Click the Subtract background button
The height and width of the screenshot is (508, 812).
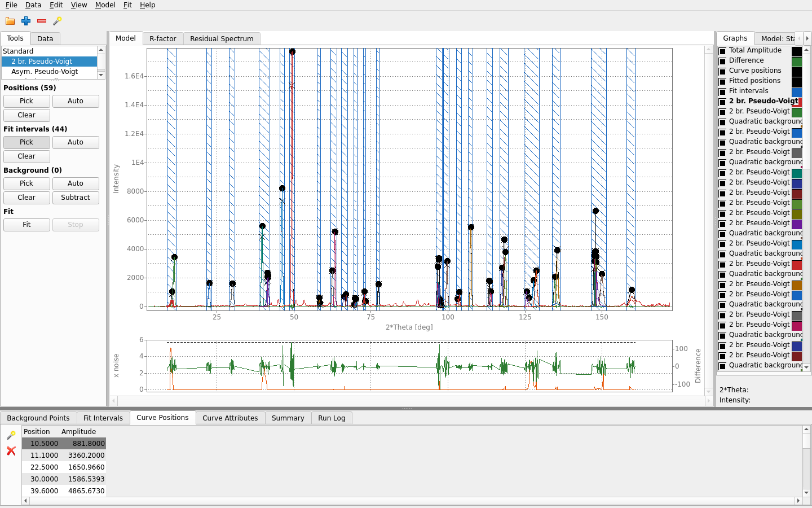pyautogui.click(x=76, y=198)
